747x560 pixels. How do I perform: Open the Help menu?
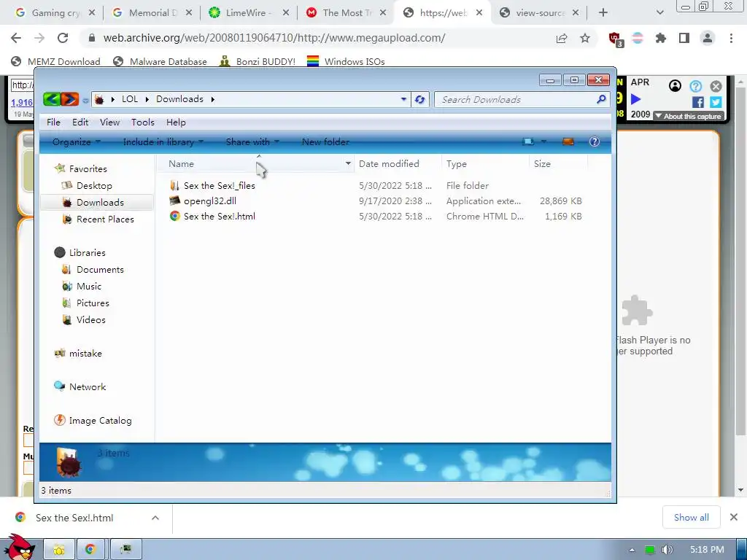tap(176, 122)
